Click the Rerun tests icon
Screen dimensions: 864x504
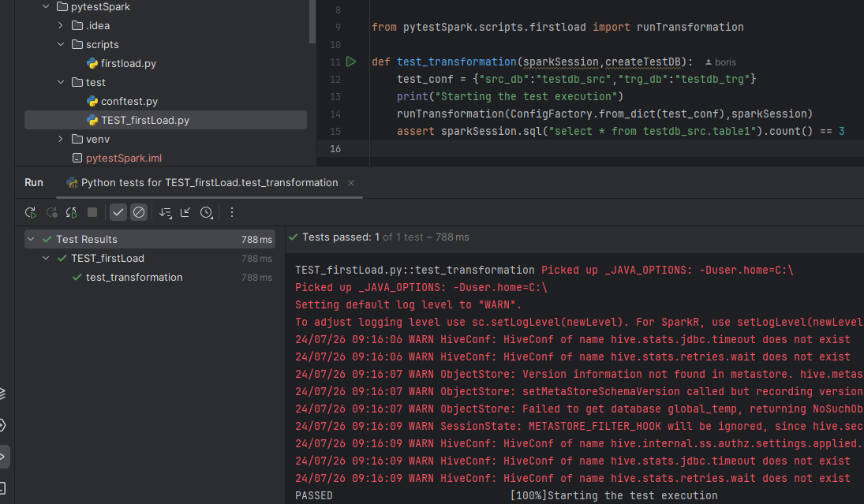click(31, 212)
